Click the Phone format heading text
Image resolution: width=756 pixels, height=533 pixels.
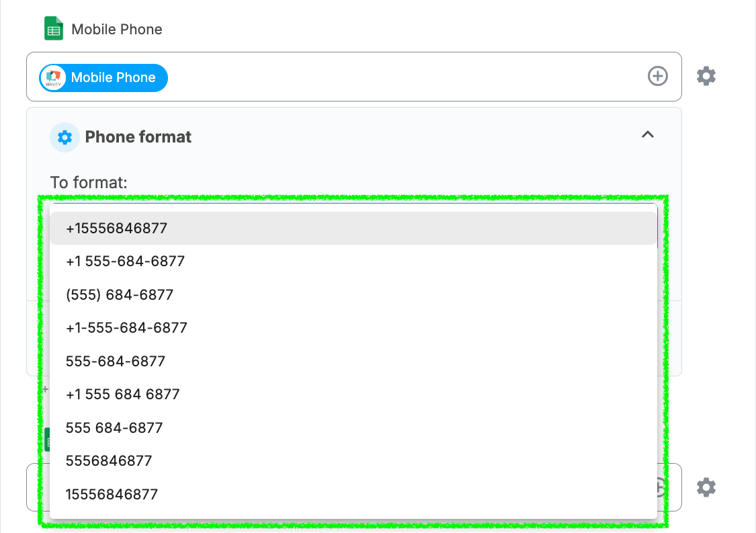tap(138, 137)
